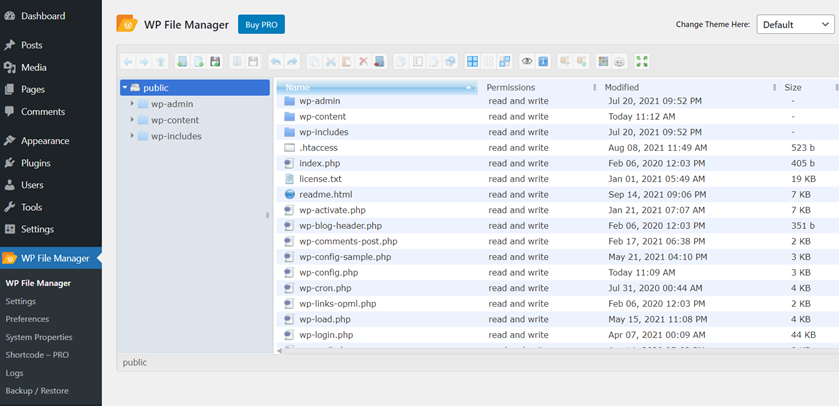Open Backup / Restore submenu link
This screenshot has height=406, width=839.
coord(37,390)
